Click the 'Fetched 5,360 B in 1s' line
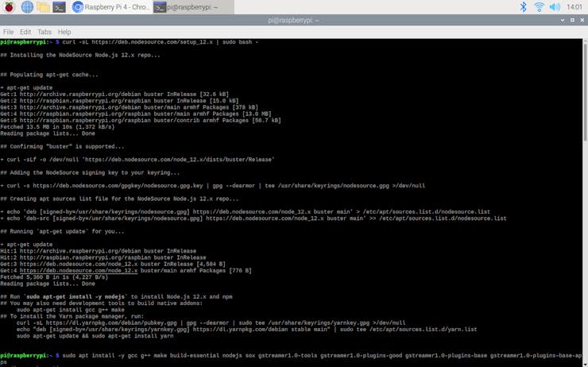 point(54,277)
